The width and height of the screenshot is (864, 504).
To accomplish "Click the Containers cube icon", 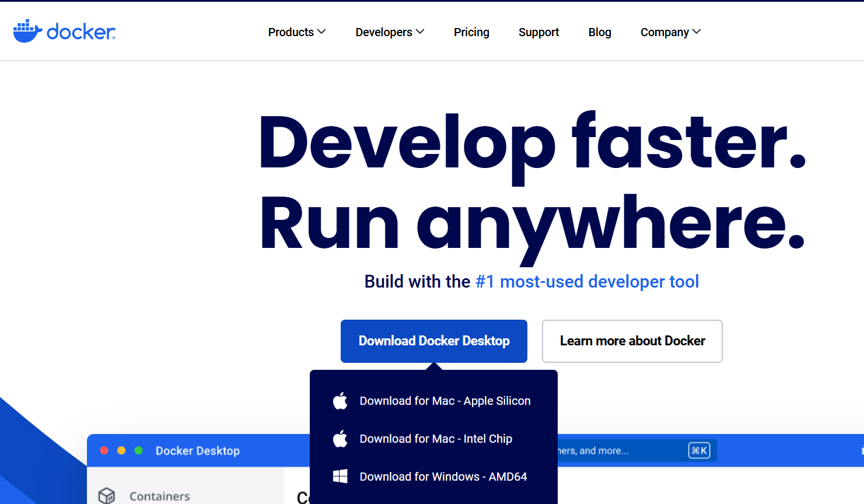I will pyautogui.click(x=107, y=496).
